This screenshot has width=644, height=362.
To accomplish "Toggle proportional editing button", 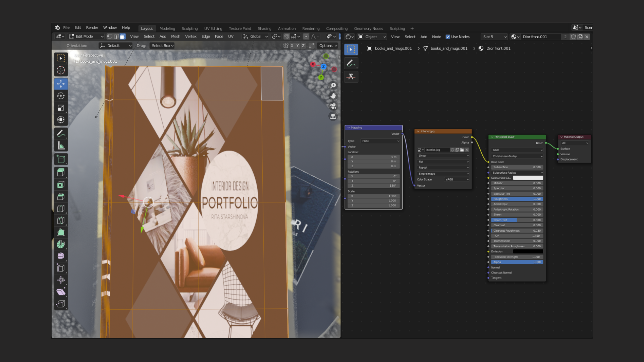I will 306,37.
